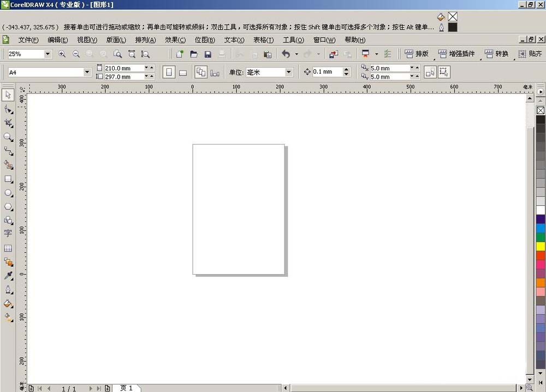The height and width of the screenshot is (392, 546).
Task: Toggle apply layout to current page only
Action: [215, 73]
